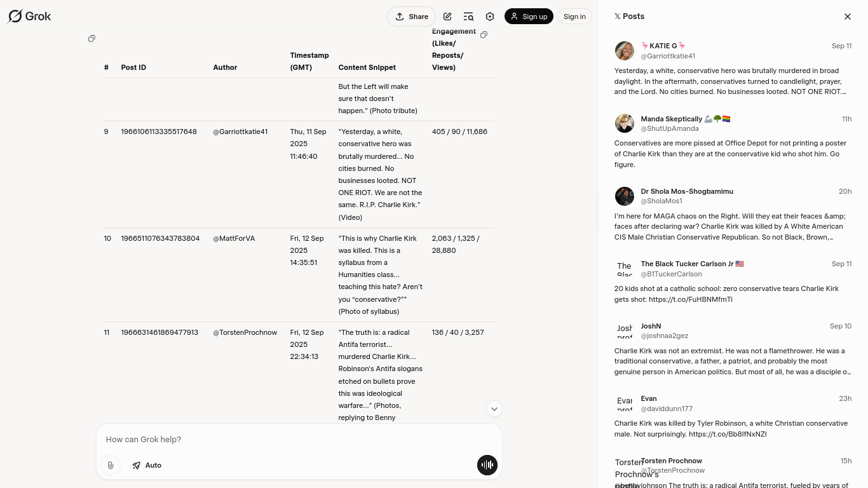Click engagement value 405 / 90 / 11,686
868x488 pixels.
pyautogui.click(x=459, y=132)
